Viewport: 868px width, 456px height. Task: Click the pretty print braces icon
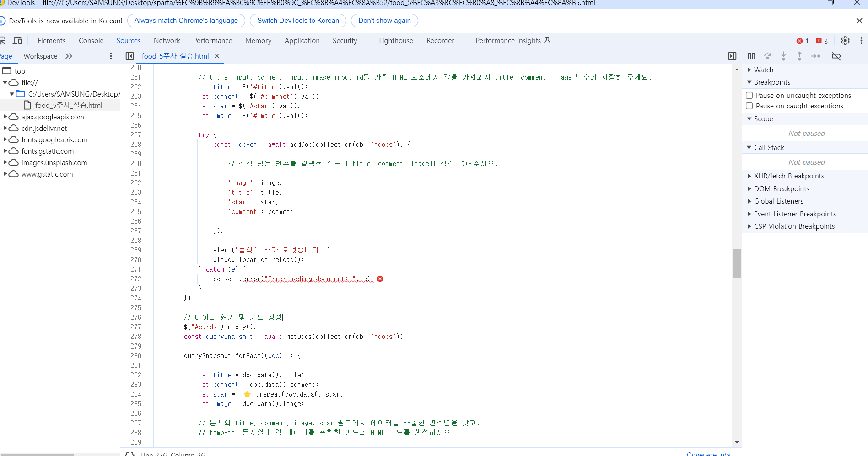click(x=130, y=454)
